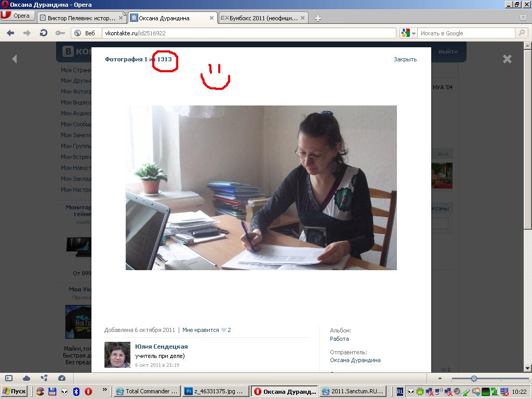Close the Бумбокс 2011 tab
This screenshot has height=399, width=532.
tap(302, 18)
